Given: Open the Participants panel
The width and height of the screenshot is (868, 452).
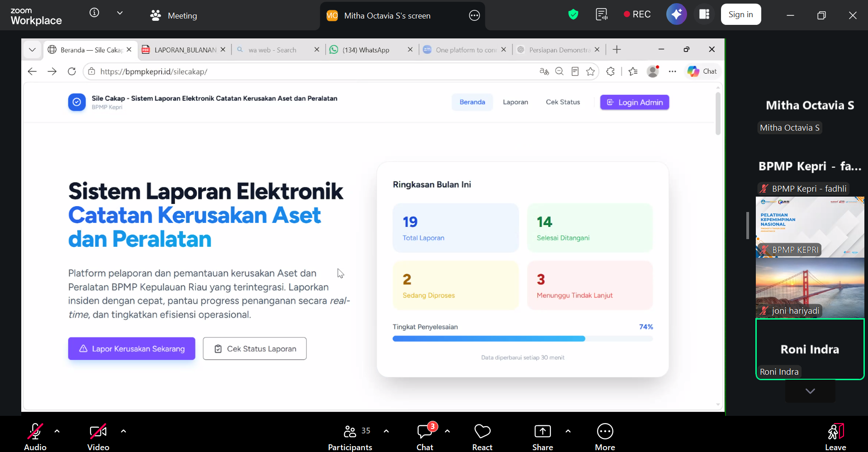Looking at the screenshot, I should (x=350, y=437).
